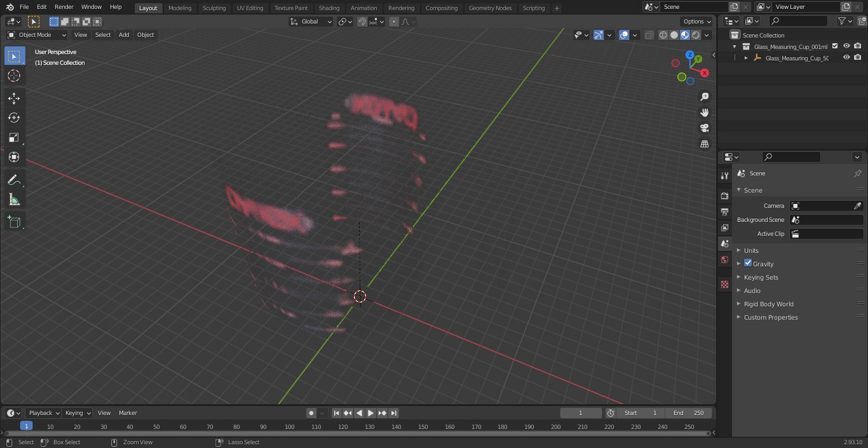Enable the Gravity checkbox
The width and height of the screenshot is (868, 448).
click(748, 263)
